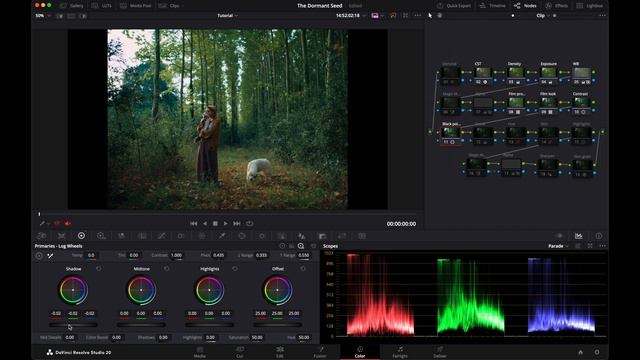This screenshot has width=640, height=360.
Task: Toggle the Nodes panel
Action: pyautogui.click(x=525, y=6)
